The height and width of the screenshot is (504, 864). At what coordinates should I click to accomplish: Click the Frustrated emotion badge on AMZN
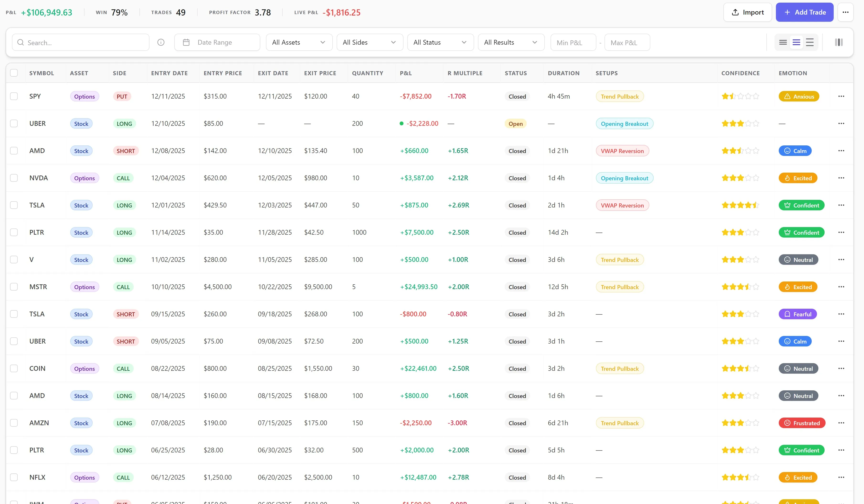point(802,423)
